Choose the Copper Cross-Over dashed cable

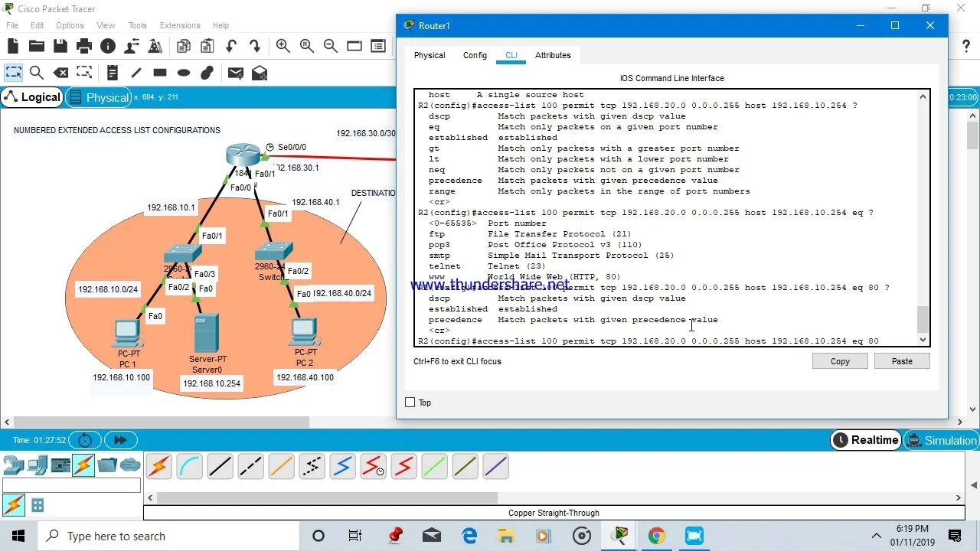tap(250, 466)
